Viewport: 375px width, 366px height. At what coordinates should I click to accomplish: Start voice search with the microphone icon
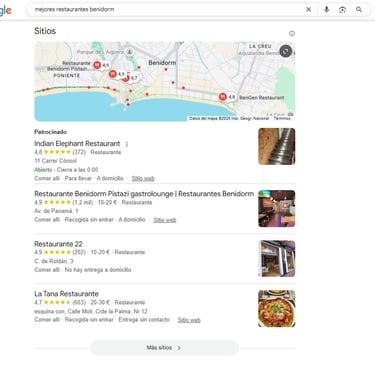(x=326, y=10)
